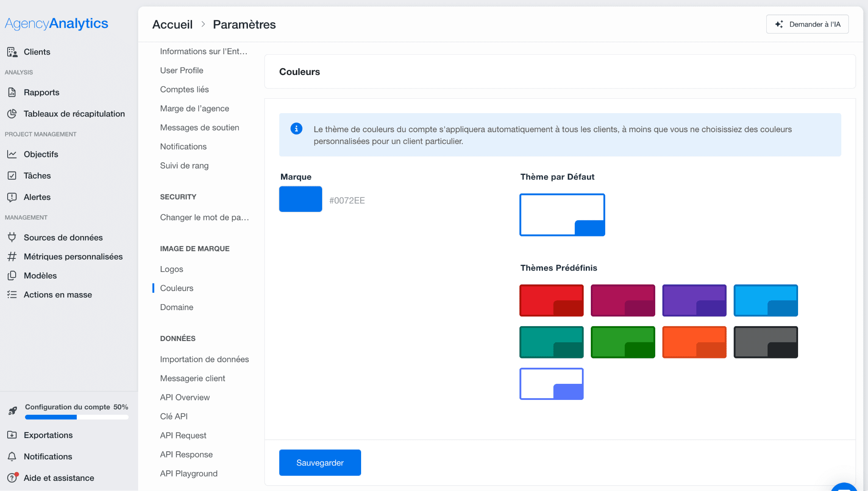Open the Clients section icon
The image size is (868, 491).
12,52
